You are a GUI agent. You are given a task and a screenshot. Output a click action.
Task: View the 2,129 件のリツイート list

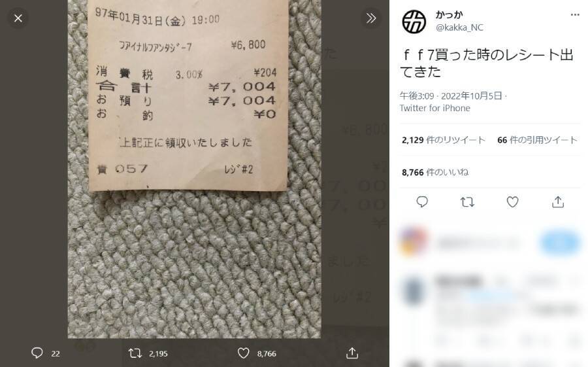click(444, 140)
